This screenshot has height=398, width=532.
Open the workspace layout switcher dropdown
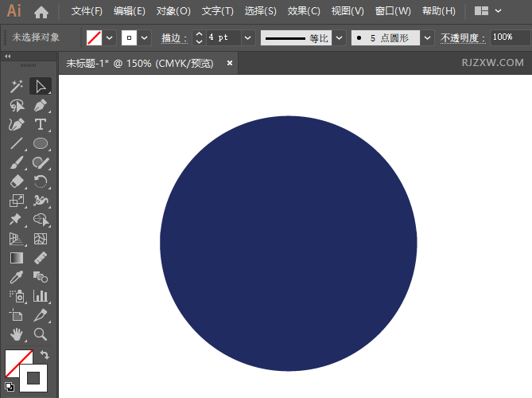(x=487, y=11)
